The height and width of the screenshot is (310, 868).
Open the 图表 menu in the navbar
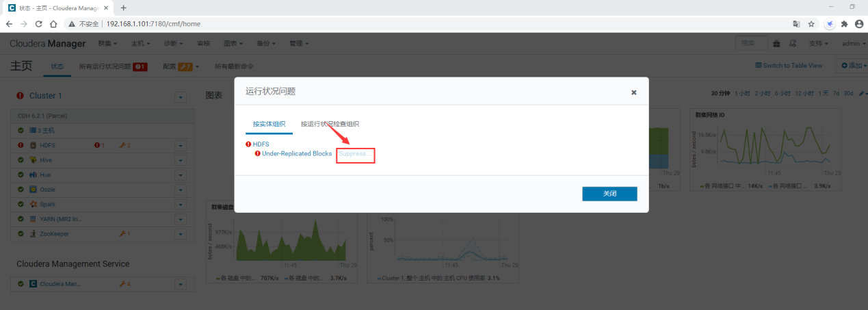(233, 43)
